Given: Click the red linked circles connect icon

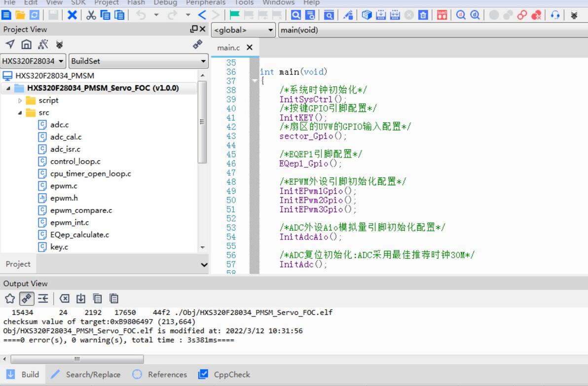Looking at the screenshot, I should [x=522, y=15].
